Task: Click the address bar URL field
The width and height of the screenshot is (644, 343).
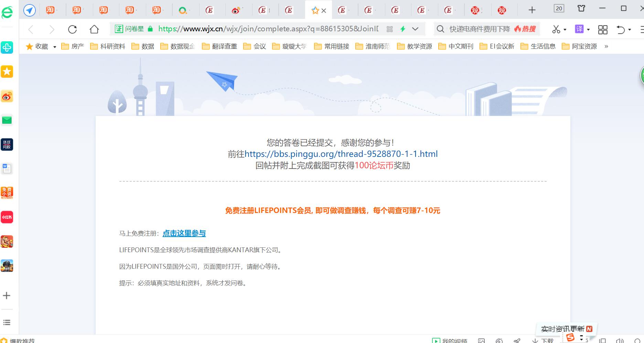Action: tap(268, 29)
